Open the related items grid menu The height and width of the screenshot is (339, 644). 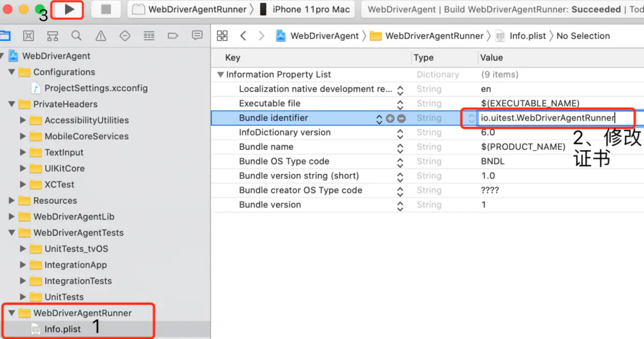222,36
